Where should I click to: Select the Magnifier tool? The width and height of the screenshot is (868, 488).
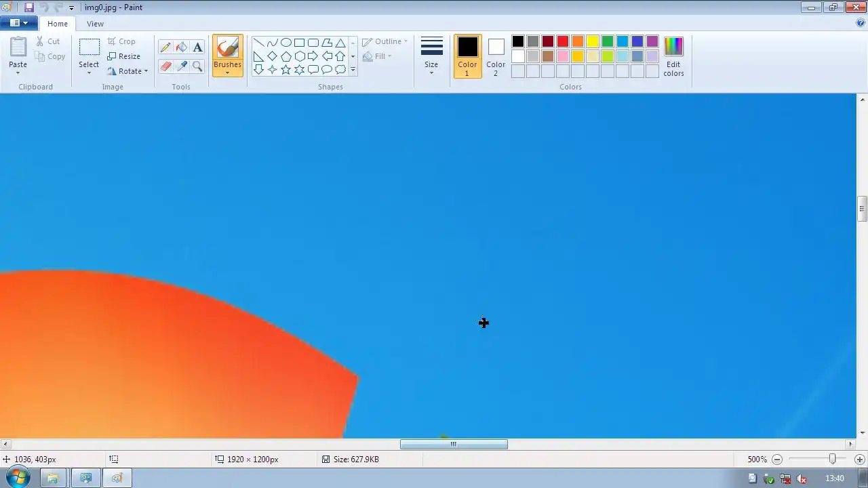[x=197, y=66]
